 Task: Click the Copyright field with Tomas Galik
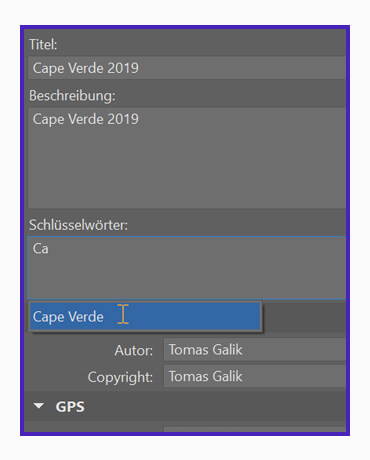click(x=255, y=376)
